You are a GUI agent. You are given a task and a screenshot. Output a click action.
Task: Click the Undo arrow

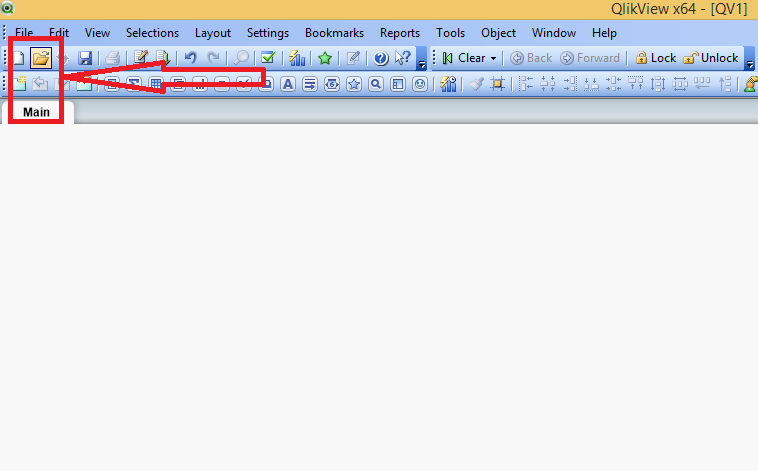(x=191, y=58)
